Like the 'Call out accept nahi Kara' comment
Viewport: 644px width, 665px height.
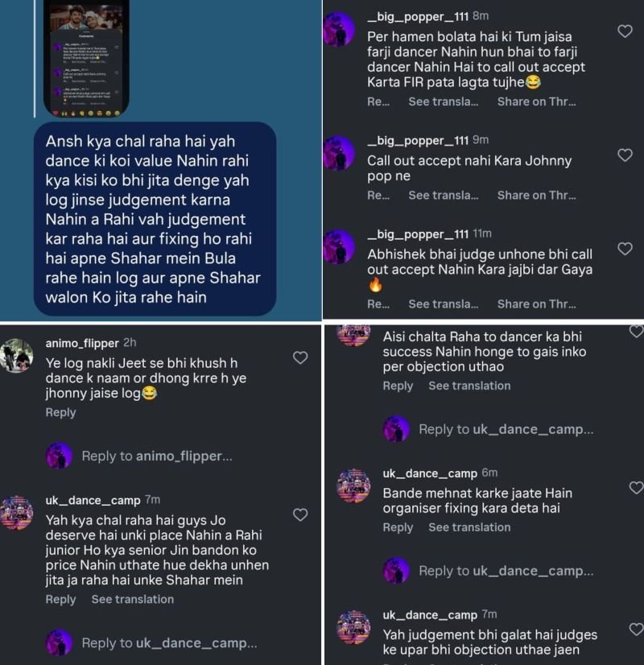pos(625,155)
